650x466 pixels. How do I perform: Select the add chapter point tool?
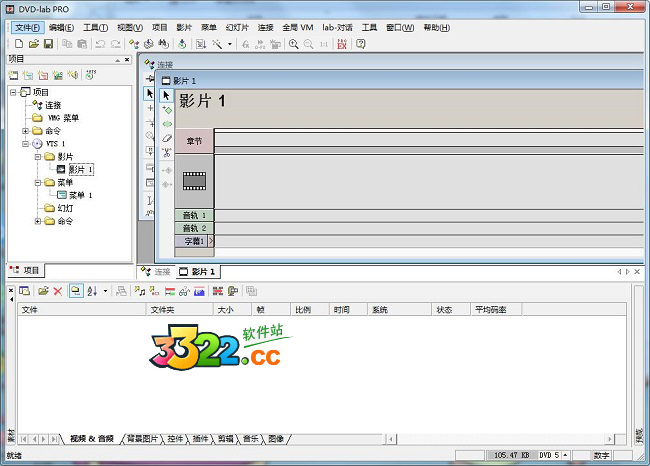tap(167, 110)
